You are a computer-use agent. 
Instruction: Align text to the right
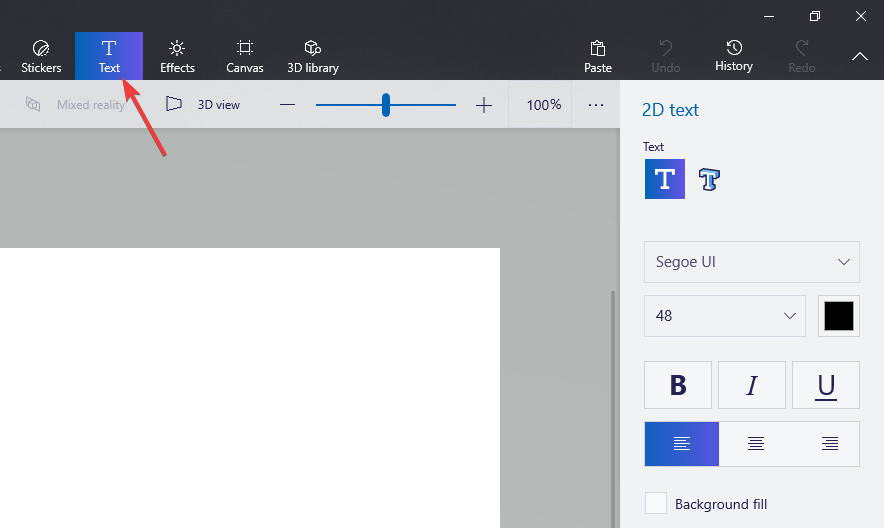point(829,444)
